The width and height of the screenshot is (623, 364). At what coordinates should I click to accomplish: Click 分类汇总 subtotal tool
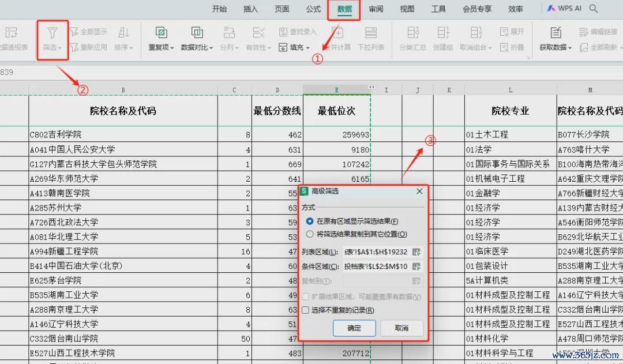click(413, 39)
